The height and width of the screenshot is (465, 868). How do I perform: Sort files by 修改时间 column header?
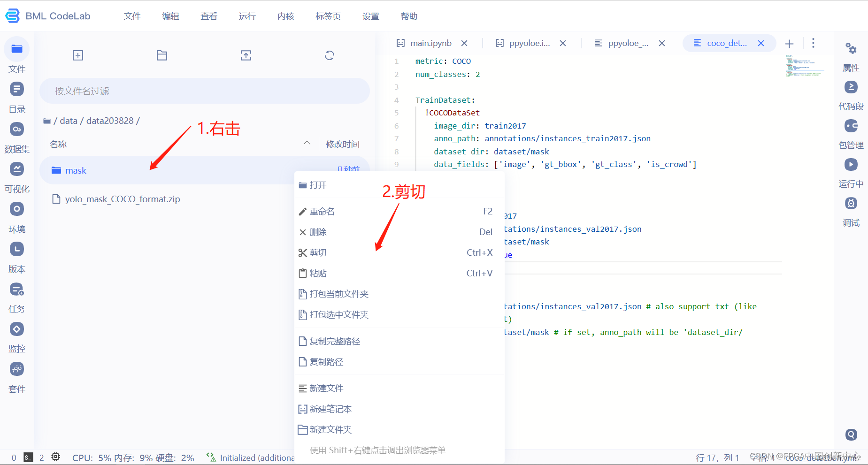click(343, 145)
